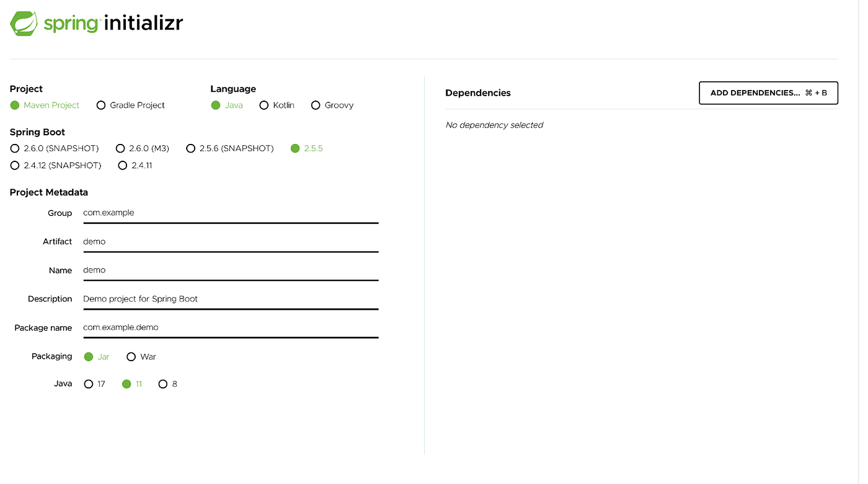Select Gradle Project radio button
The image size is (868, 484).
pos(131,105)
